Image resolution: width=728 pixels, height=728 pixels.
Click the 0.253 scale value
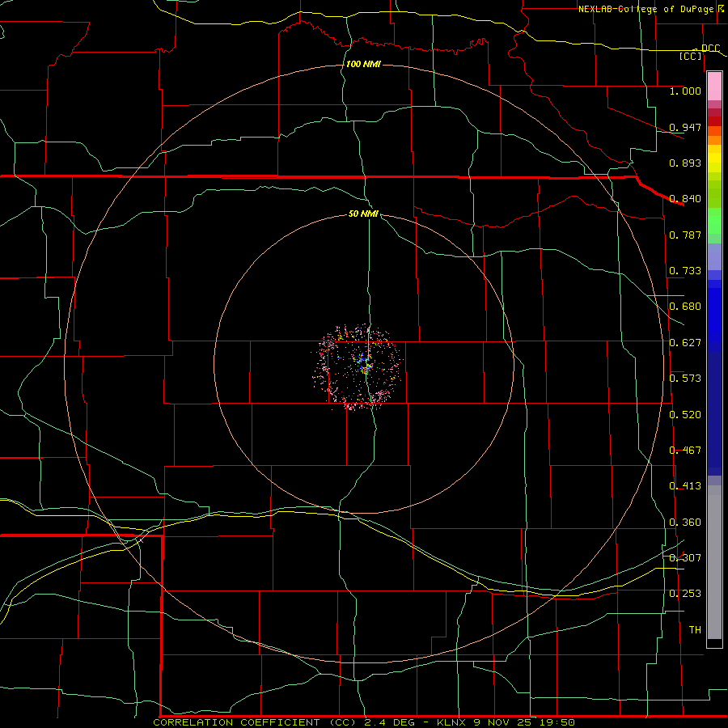(x=685, y=594)
